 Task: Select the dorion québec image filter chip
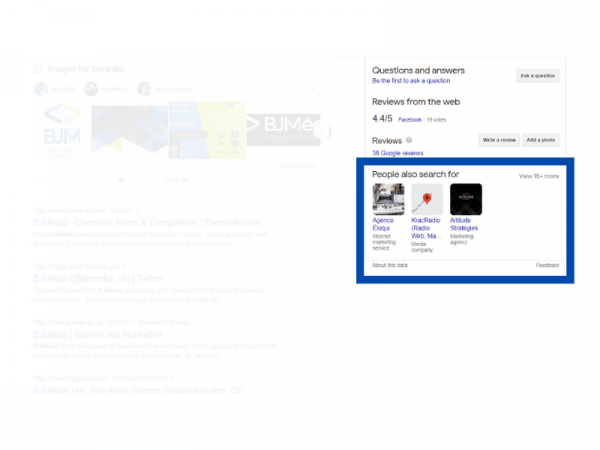click(166, 89)
